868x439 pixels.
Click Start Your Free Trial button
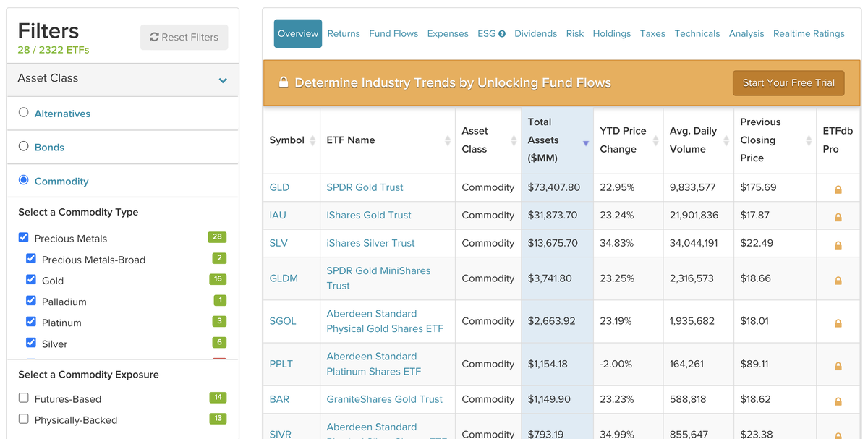(x=788, y=82)
